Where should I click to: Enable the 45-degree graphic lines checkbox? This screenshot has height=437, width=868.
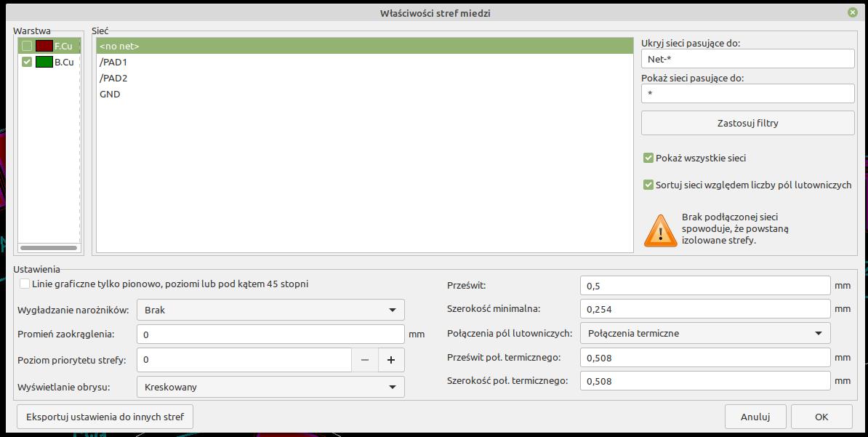point(25,284)
